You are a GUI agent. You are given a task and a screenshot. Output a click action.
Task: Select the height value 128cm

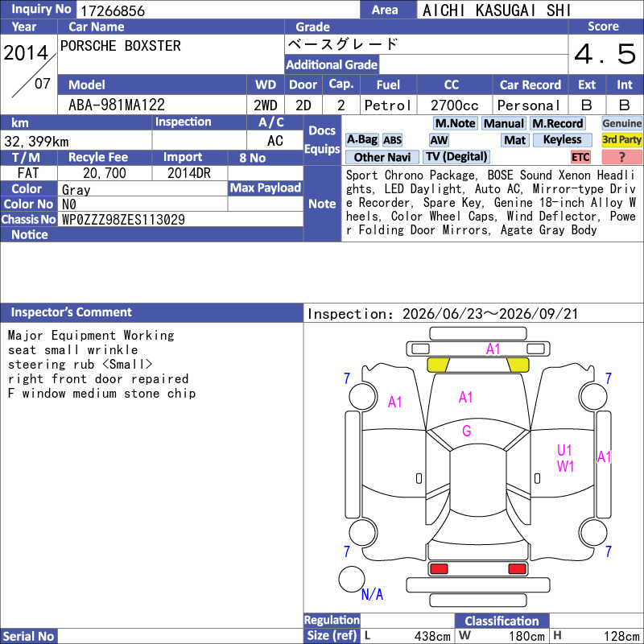point(621,636)
